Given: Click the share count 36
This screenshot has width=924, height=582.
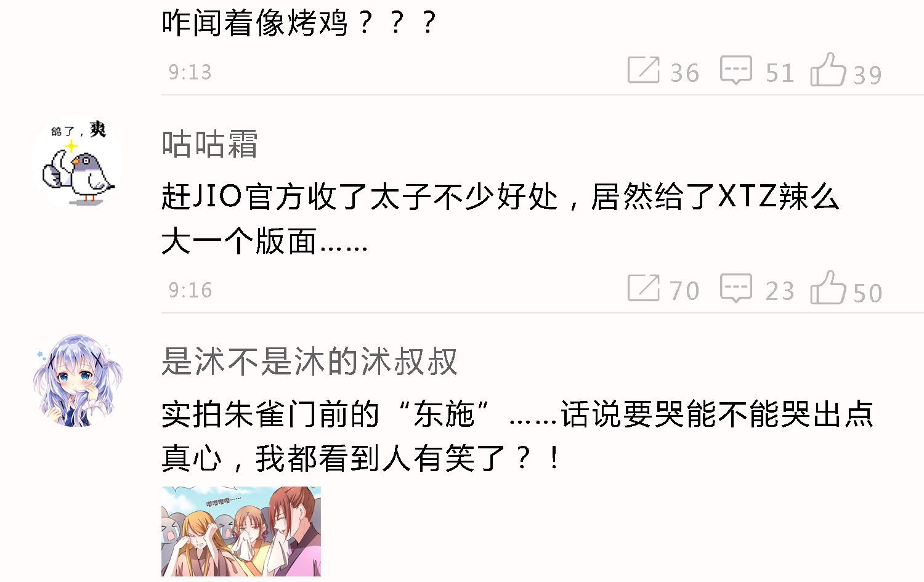Looking at the screenshot, I should (x=684, y=73).
